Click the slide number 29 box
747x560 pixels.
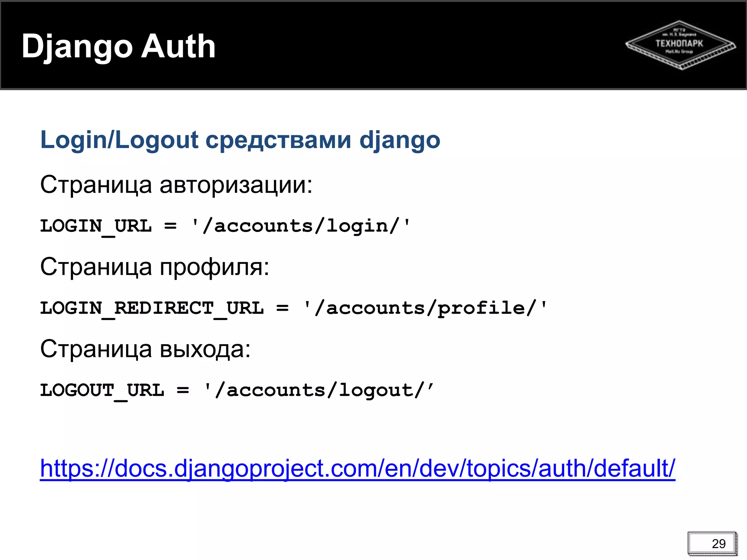coord(713,544)
